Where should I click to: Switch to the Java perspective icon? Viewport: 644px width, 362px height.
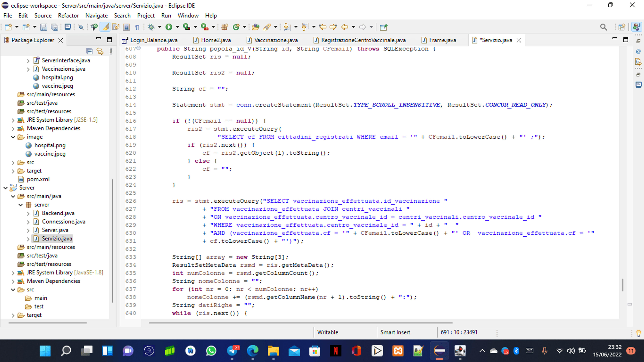636,27
